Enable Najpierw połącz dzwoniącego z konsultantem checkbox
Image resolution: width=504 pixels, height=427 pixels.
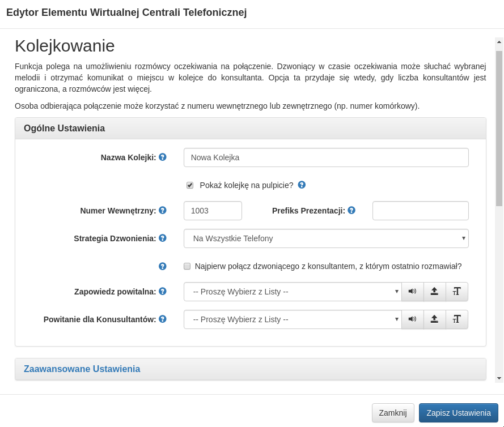(x=187, y=266)
